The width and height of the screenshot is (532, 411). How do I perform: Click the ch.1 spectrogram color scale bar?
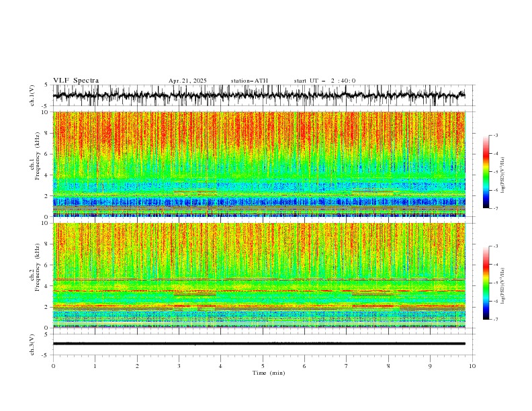click(x=486, y=171)
